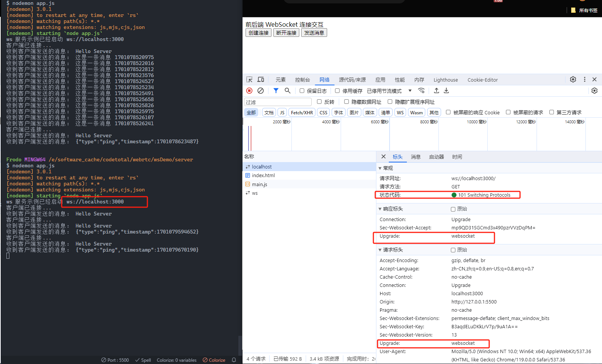Select 全部 request type filter
The image size is (602, 364).
coord(251,112)
